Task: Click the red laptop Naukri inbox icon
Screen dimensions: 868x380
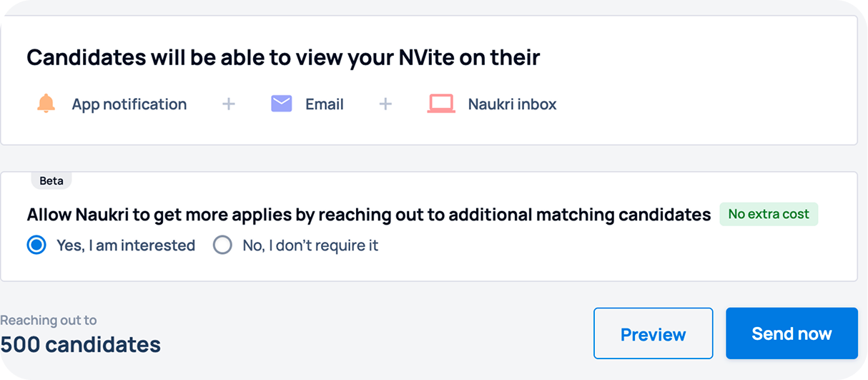Action: tap(441, 104)
